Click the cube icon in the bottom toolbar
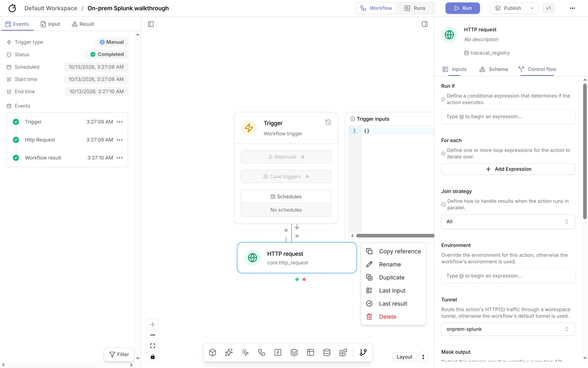This screenshot has width=588, height=368. click(x=212, y=352)
